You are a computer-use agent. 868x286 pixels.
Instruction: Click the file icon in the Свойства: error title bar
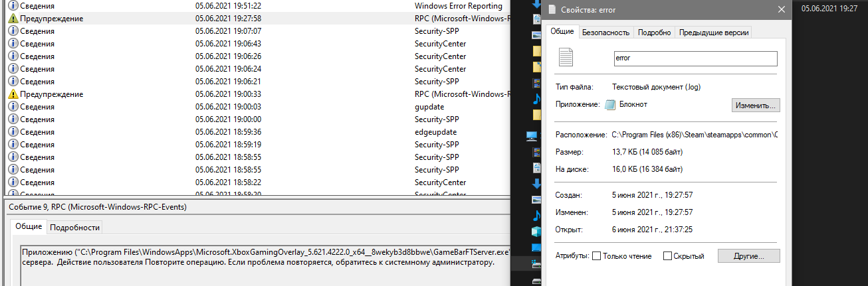click(552, 9)
